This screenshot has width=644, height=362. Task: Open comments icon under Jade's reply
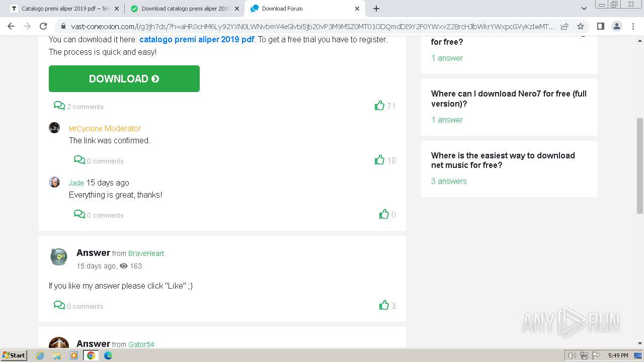tap(79, 214)
